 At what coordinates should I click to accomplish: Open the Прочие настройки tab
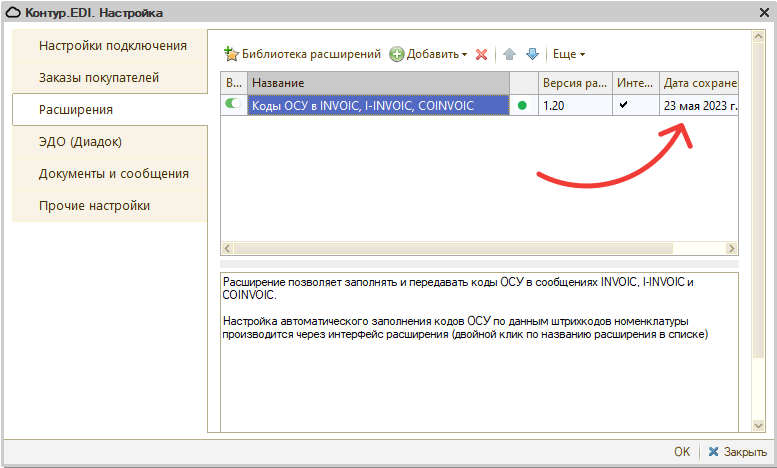click(110, 206)
